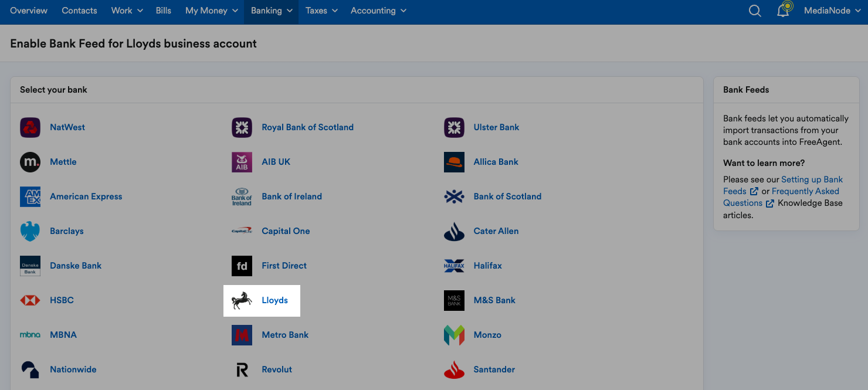Expand the Accounting dropdown menu
The width and height of the screenshot is (868, 390).
(378, 11)
